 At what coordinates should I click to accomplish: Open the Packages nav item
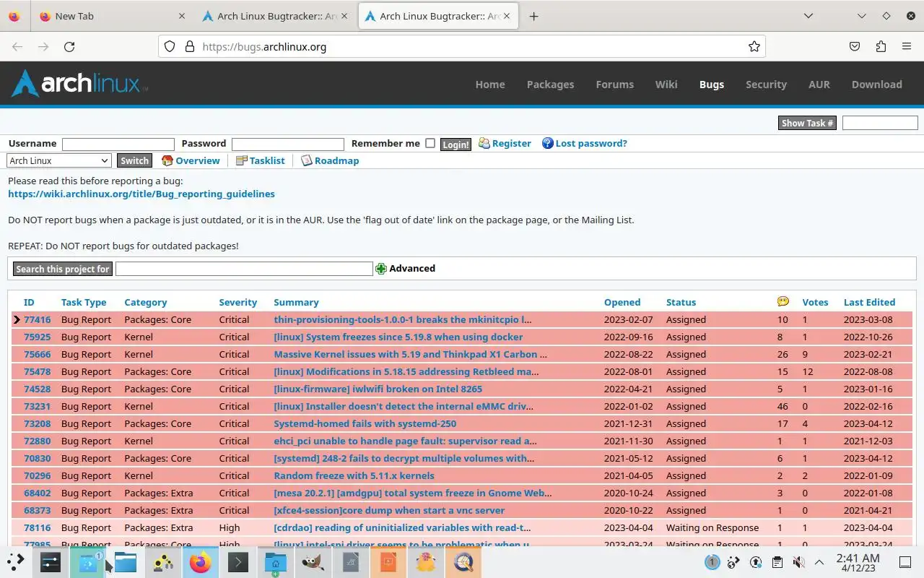[550, 84]
